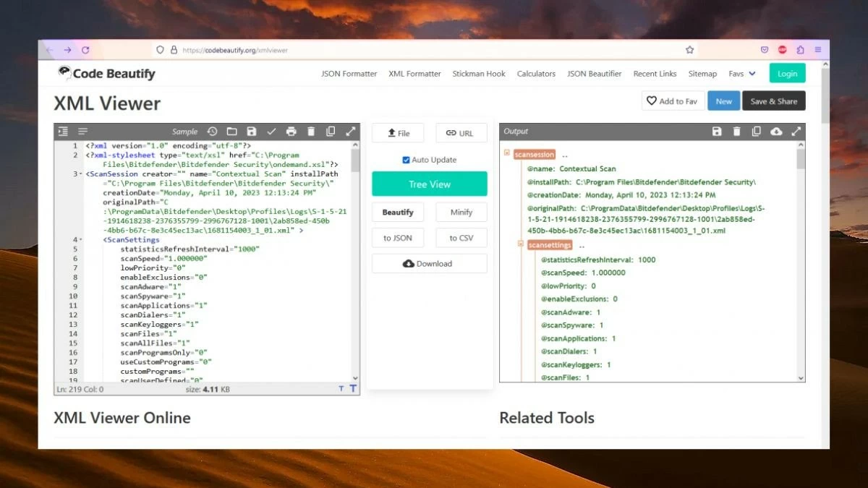Viewport: 868px width, 488px height.
Task: Open edit history with the clock icon
Action: pos(212,131)
